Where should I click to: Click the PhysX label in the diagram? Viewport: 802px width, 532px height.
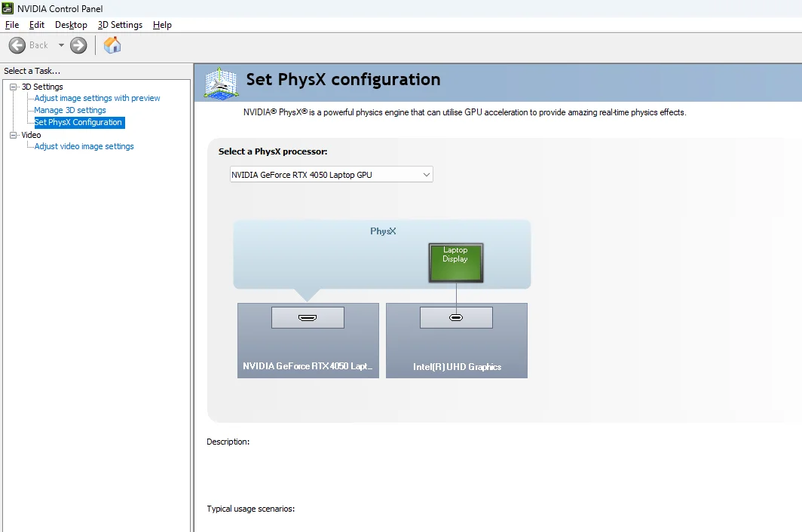[383, 231]
